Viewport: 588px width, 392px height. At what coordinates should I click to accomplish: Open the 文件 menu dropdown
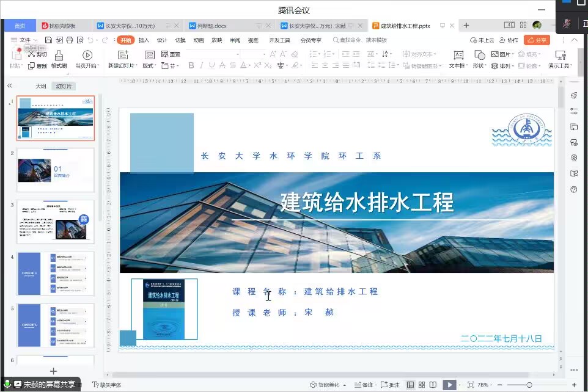(x=24, y=40)
